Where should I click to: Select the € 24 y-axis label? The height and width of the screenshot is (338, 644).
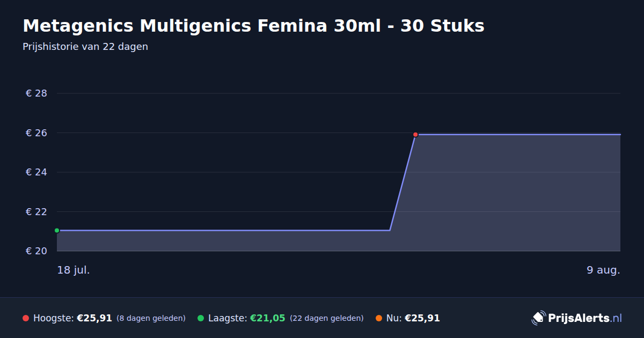point(36,172)
